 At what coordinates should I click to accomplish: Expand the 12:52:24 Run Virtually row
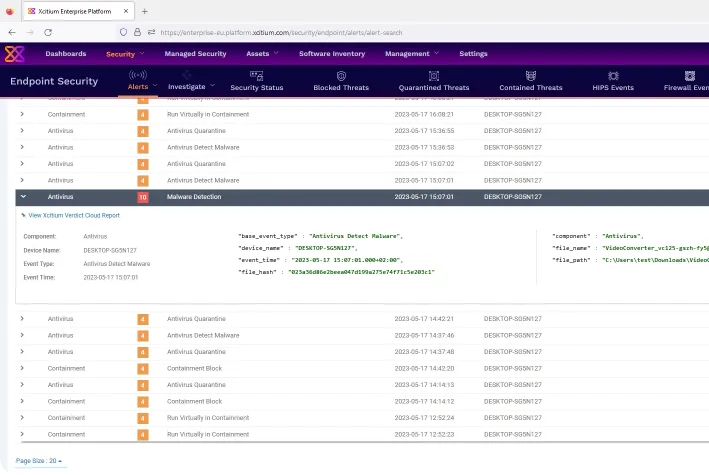(22, 418)
